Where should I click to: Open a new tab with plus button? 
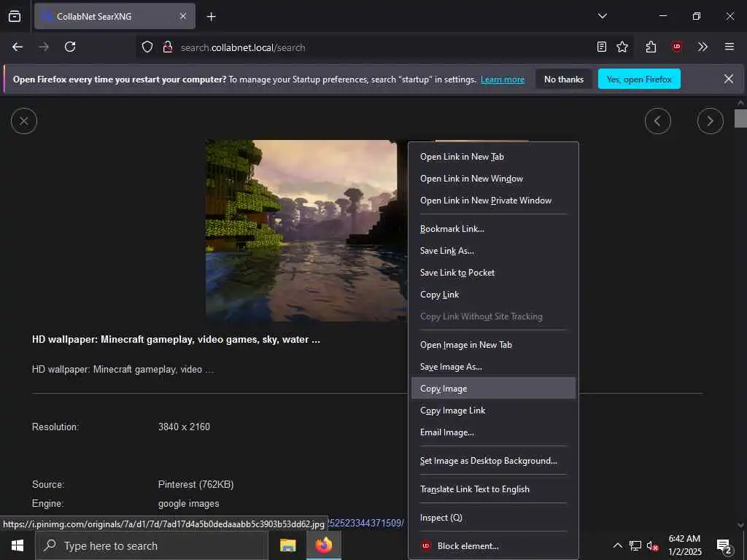[x=211, y=17]
